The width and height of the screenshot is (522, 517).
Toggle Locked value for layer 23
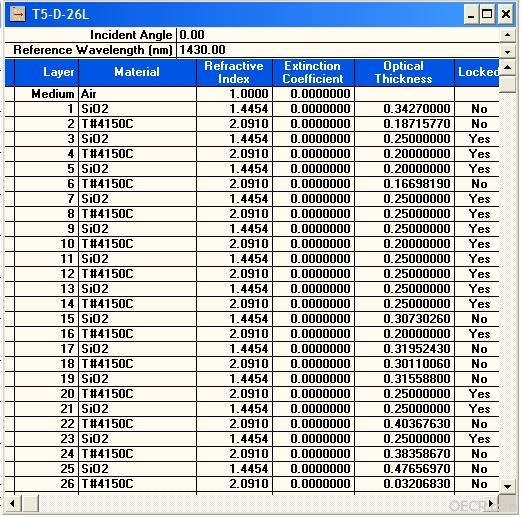click(x=477, y=439)
